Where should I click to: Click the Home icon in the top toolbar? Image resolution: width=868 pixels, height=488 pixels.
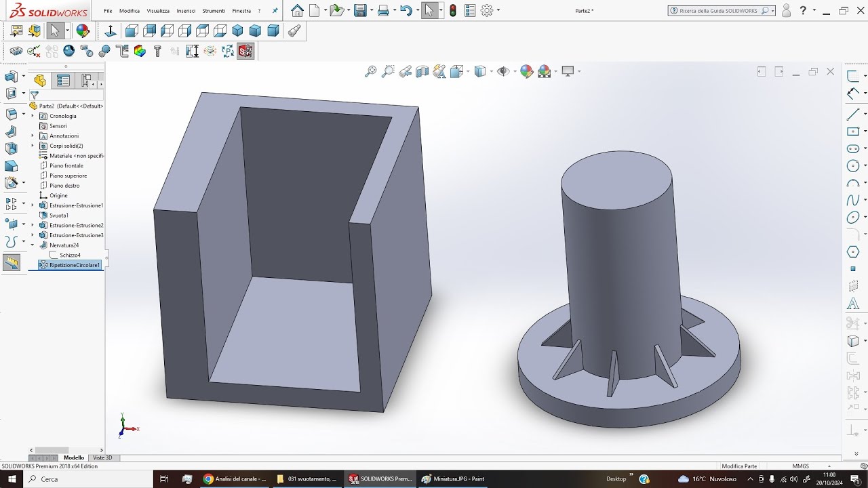click(297, 10)
